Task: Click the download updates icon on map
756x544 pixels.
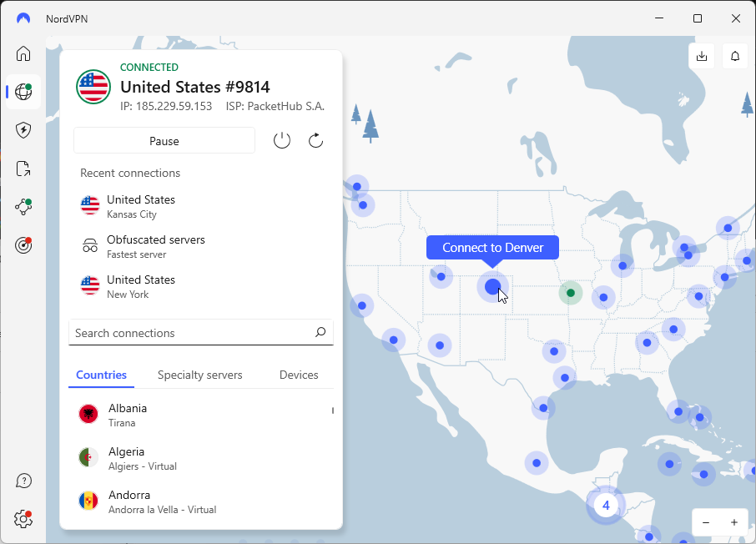Action: coord(702,56)
